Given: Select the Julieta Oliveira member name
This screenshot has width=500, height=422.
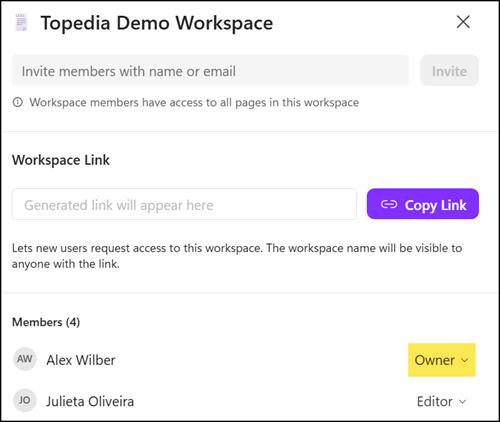Looking at the screenshot, I should [x=90, y=401].
